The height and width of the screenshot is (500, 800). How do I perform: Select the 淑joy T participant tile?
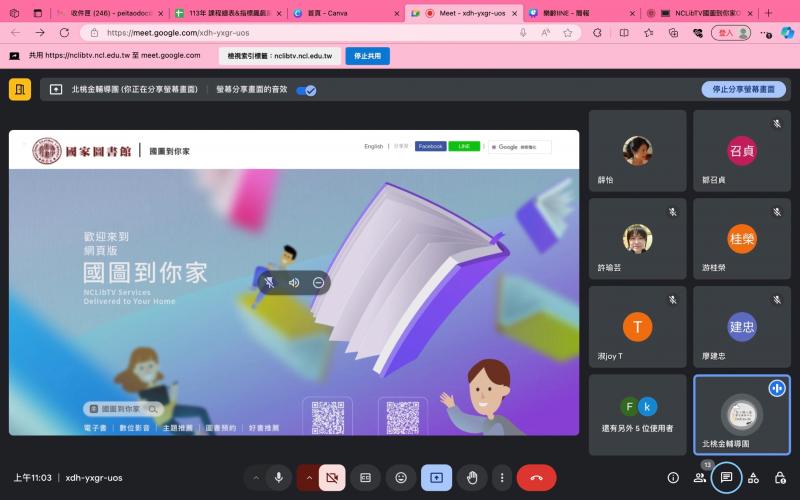point(637,327)
